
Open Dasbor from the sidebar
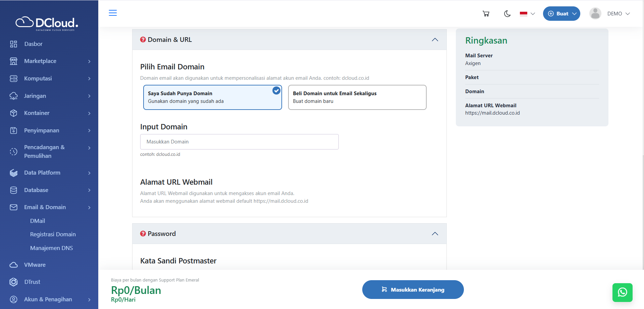point(33,44)
